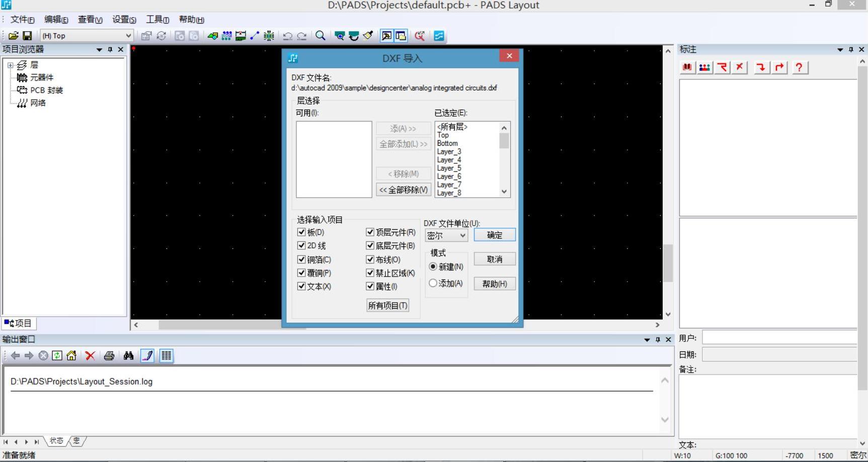
Task: Click the 取消 button in the DXF dialog
Action: [x=495, y=259]
